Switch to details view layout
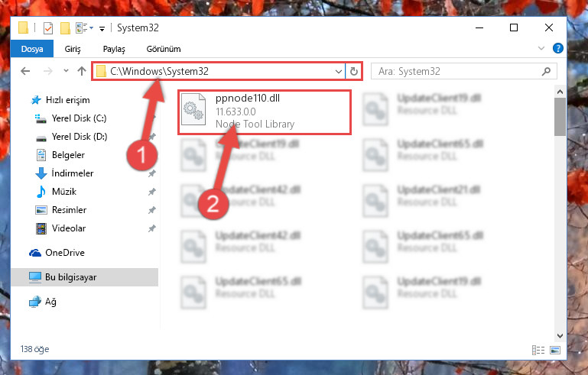Screen dimensions: 588x375 pos(538,350)
